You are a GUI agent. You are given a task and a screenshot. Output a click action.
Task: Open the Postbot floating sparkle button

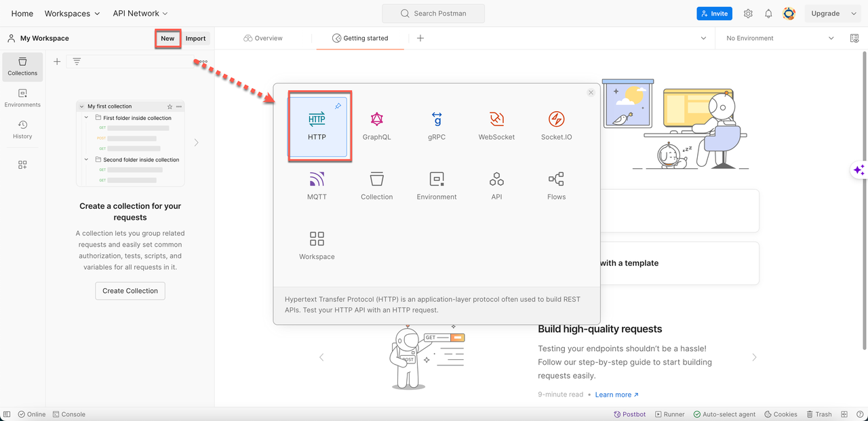[859, 170]
